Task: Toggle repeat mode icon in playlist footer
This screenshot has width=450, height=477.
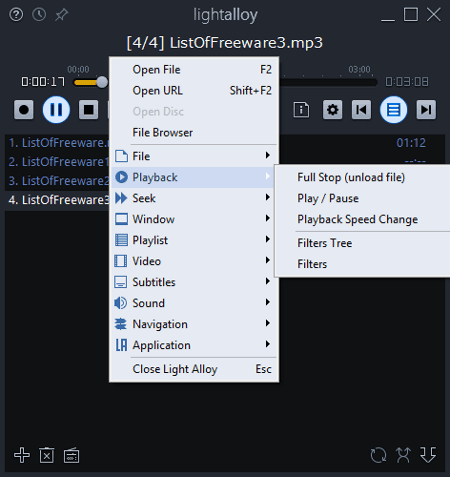Action: 378,455
